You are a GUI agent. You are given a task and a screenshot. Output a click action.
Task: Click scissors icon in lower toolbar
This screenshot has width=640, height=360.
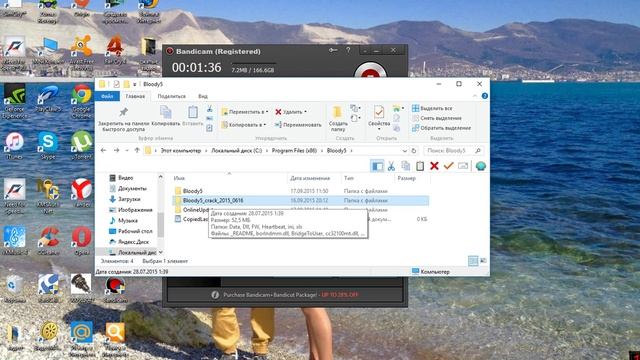(x=391, y=166)
